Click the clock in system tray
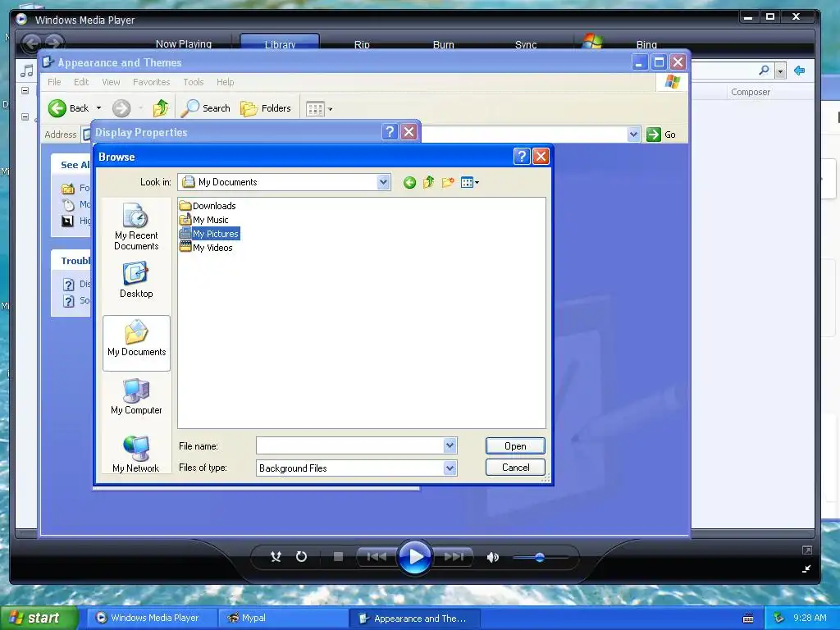The width and height of the screenshot is (840, 630). point(810,618)
